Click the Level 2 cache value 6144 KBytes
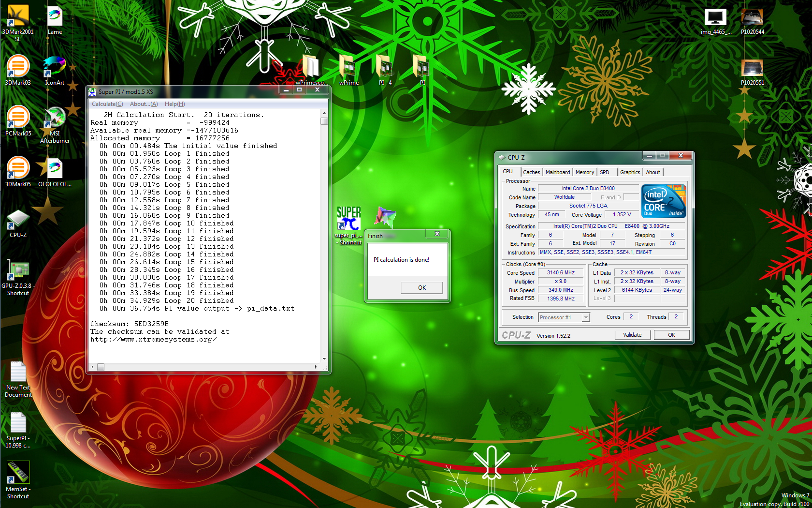Viewport: 812px width, 508px height. (x=637, y=290)
